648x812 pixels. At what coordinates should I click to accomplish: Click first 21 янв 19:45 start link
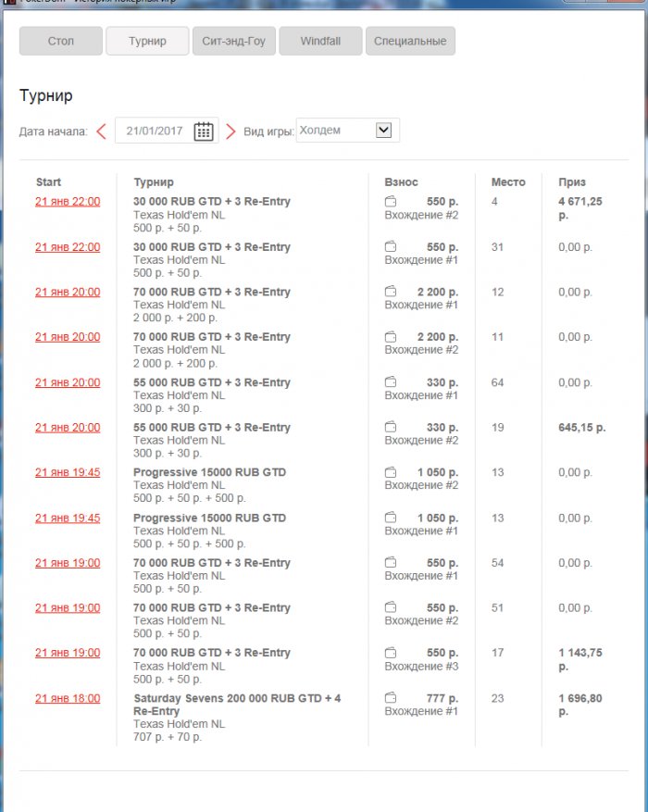tap(68, 472)
